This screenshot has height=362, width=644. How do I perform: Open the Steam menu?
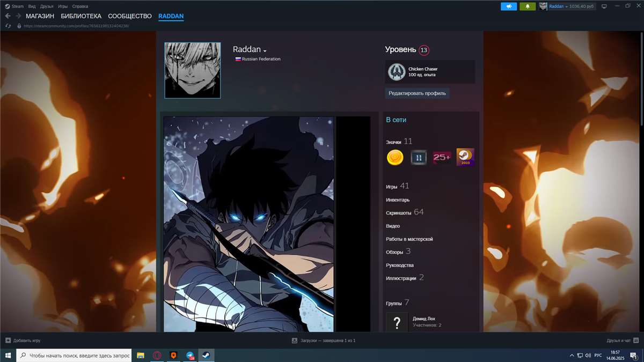tap(14, 6)
